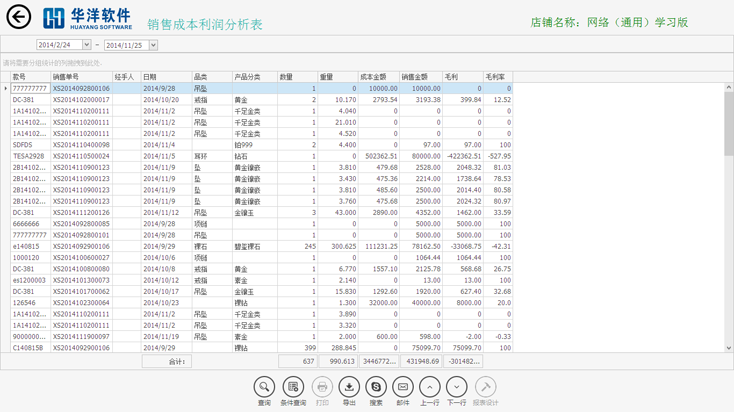734x412 pixels.
Task: Click the 打印 print icon
Action: click(322, 387)
